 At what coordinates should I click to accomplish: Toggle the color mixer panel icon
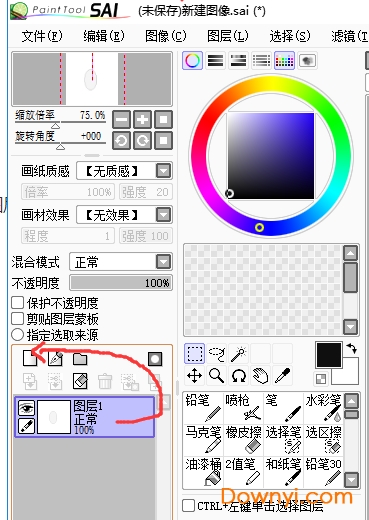coord(261,61)
